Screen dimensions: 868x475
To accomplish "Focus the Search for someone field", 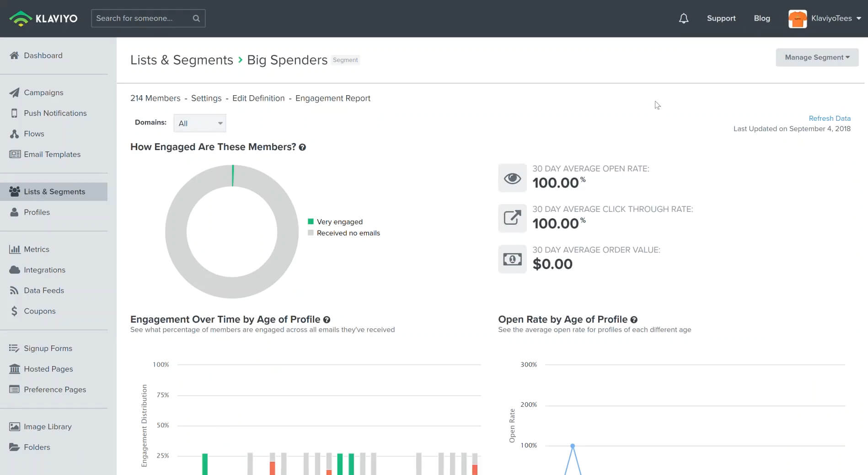I will click(142, 18).
